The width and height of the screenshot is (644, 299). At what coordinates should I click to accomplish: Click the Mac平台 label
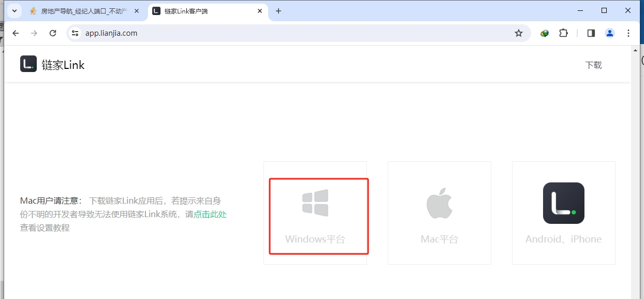coord(440,239)
